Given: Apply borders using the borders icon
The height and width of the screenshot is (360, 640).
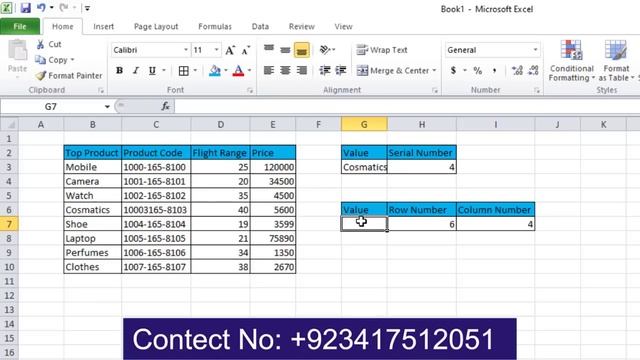Looking at the screenshot, I should tap(184, 71).
